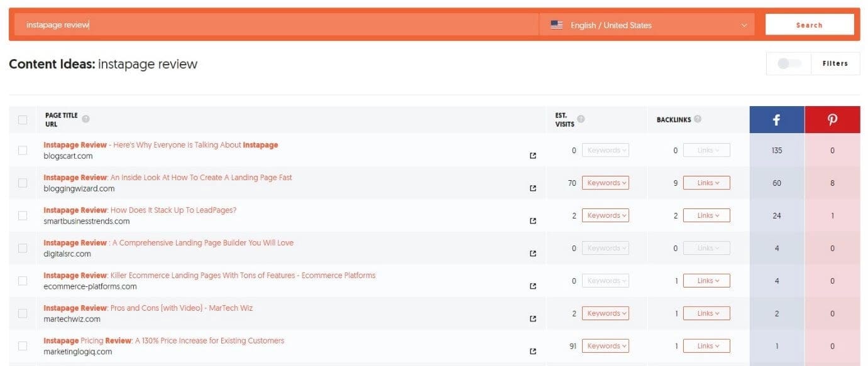Expand Keywords dropdown for bloggingwizard.com
The width and height of the screenshot is (868, 366).
click(x=605, y=183)
